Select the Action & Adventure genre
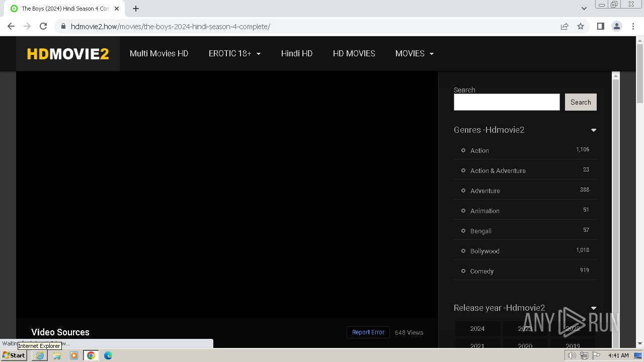This screenshot has height=362, width=644. [498, 170]
